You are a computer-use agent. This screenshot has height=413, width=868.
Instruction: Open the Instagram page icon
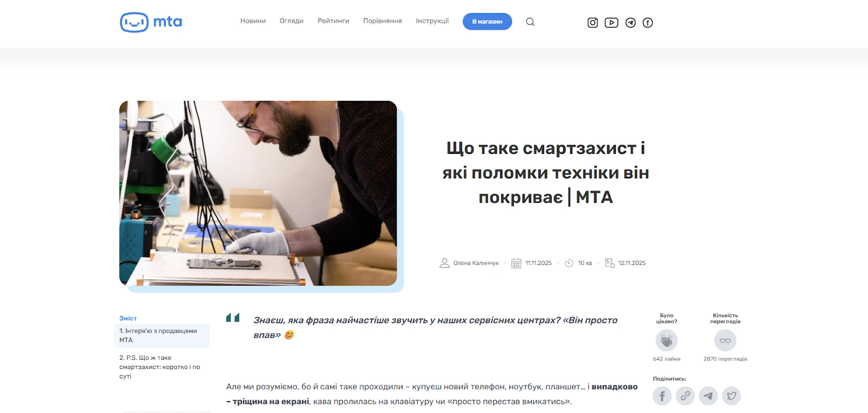tap(592, 23)
